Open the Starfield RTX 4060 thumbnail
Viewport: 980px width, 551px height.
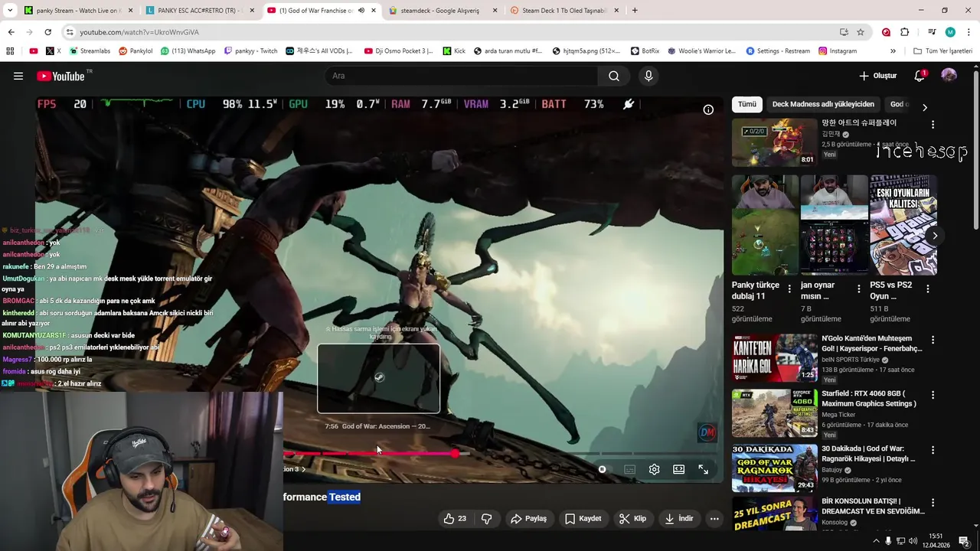[774, 413]
